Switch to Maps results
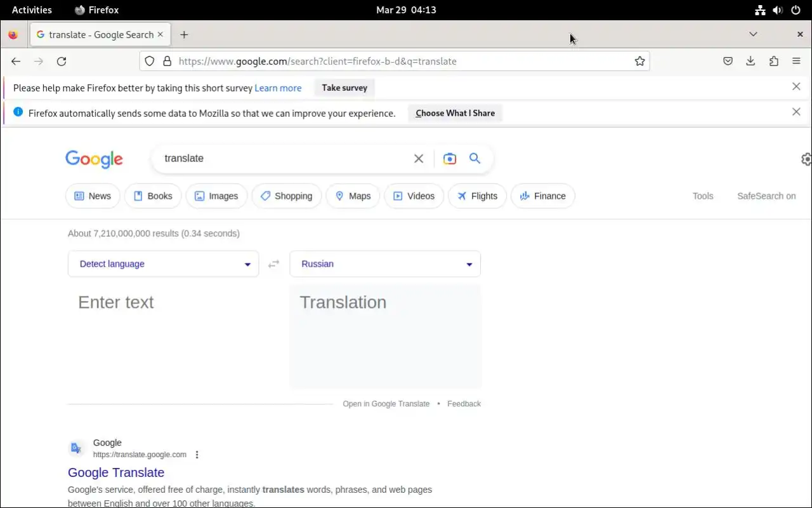Screen dimensions: 812x508 pyautogui.click(x=353, y=196)
